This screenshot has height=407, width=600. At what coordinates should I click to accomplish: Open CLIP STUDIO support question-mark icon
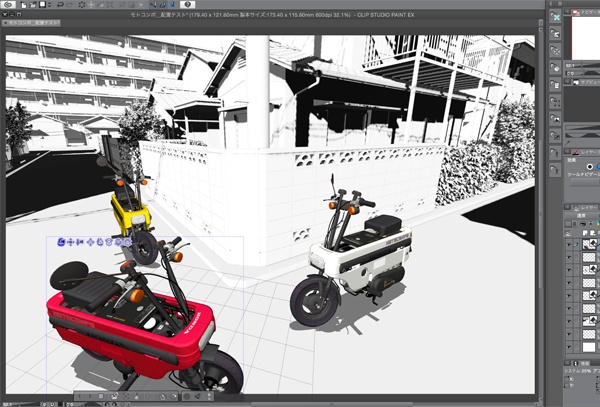[x=188, y=5]
